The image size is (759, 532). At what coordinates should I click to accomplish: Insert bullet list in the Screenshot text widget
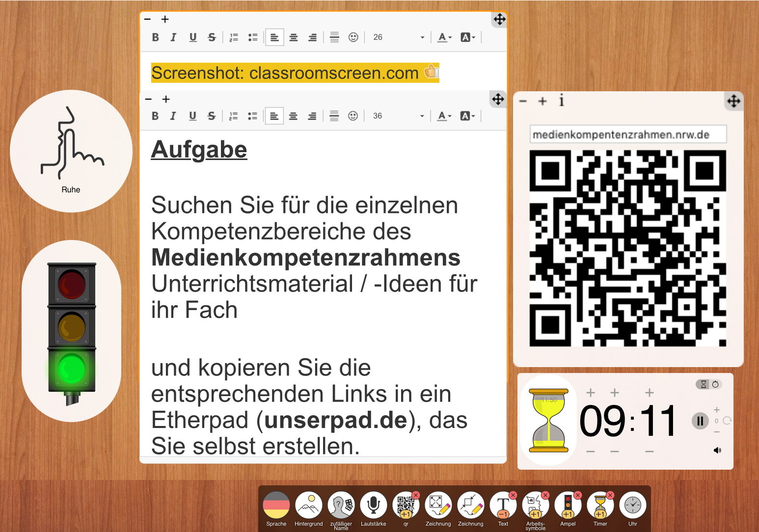tap(253, 37)
